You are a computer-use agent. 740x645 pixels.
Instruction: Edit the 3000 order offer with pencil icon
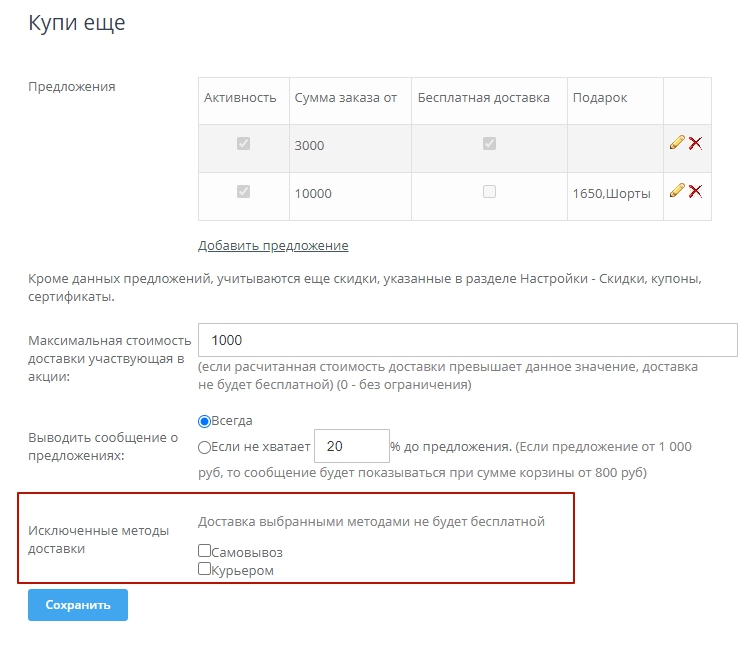[x=677, y=143]
